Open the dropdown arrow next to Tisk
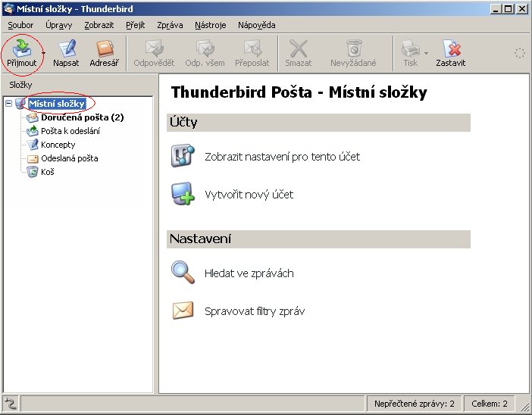 [x=426, y=53]
